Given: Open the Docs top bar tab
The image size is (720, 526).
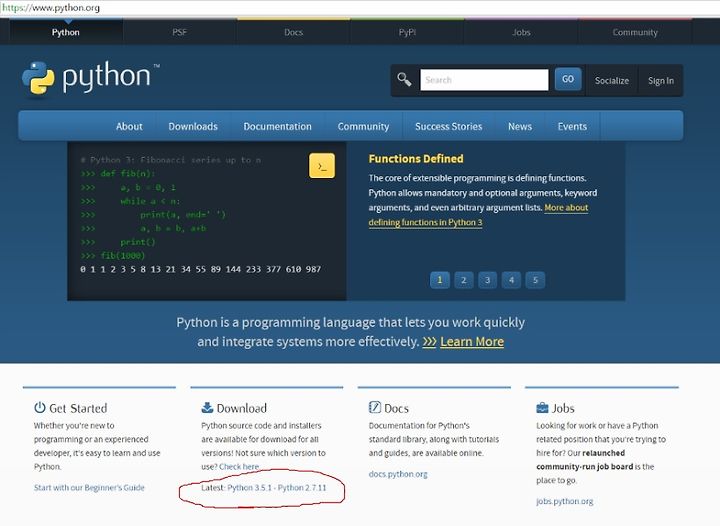Looking at the screenshot, I should 293,32.
